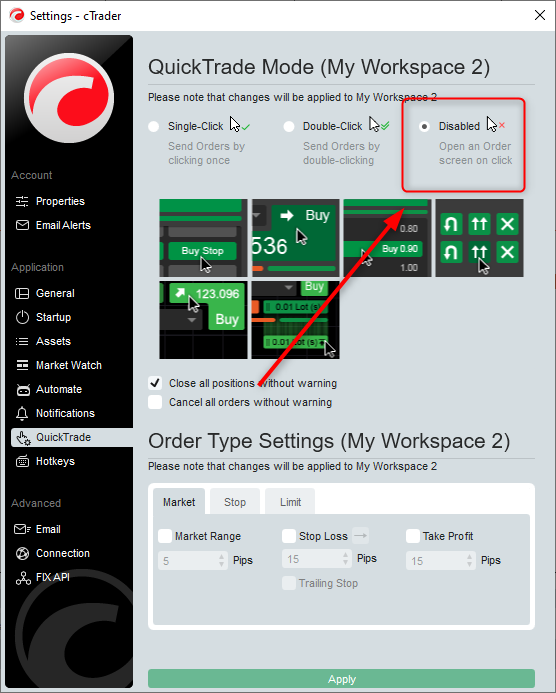Click the Startup power icon

(x=22, y=317)
